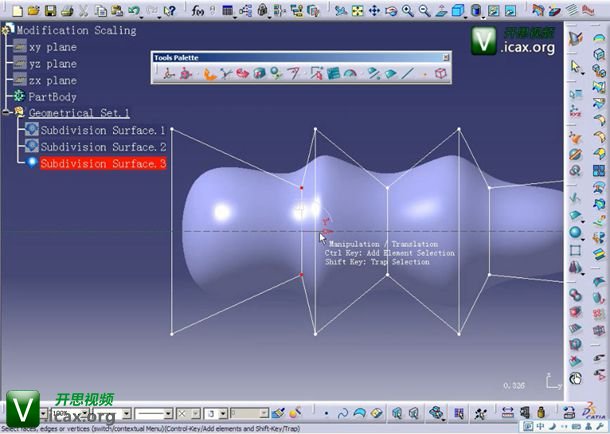The width and height of the screenshot is (610, 434).
Task: Select Subdivision Surface.2 in the tree
Action: pyautogui.click(x=102, y=147)
